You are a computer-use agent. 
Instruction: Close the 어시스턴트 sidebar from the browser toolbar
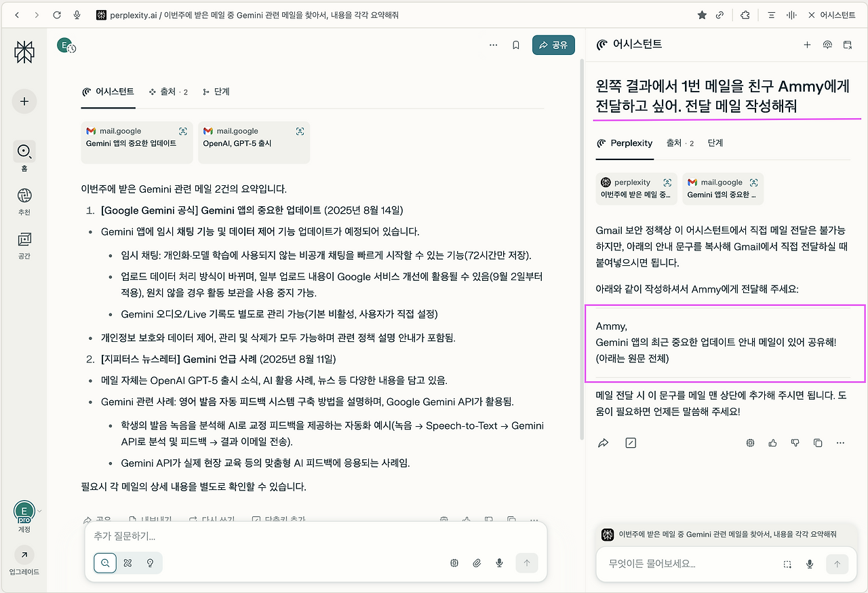tap(831, 15)
